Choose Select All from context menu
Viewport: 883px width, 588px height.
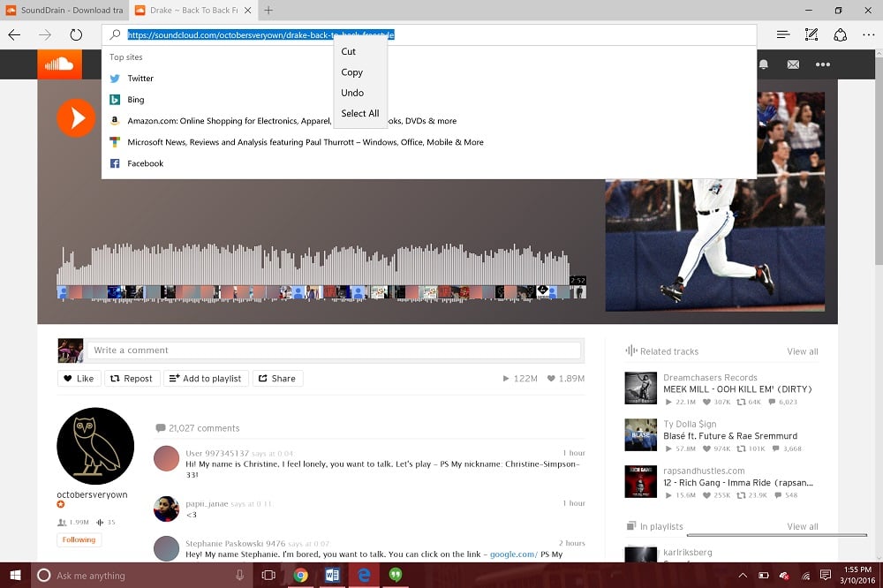tap(360, 113)
